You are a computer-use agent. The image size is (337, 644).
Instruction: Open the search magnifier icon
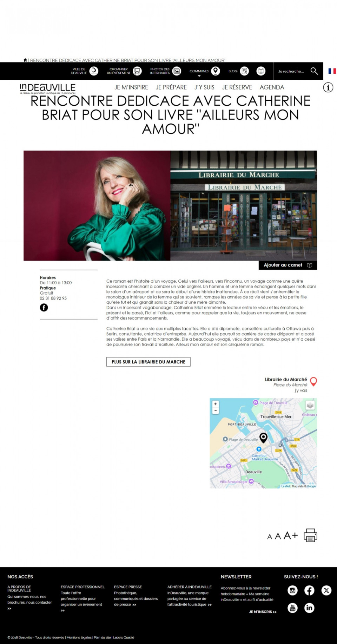tap(314, 71)
